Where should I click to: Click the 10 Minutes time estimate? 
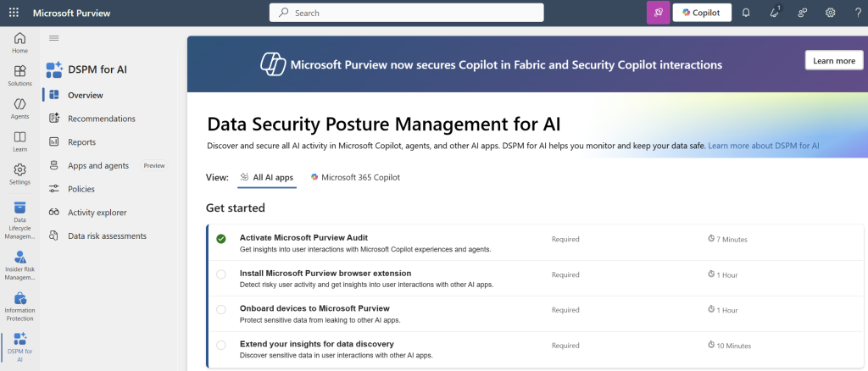[729, 346]
